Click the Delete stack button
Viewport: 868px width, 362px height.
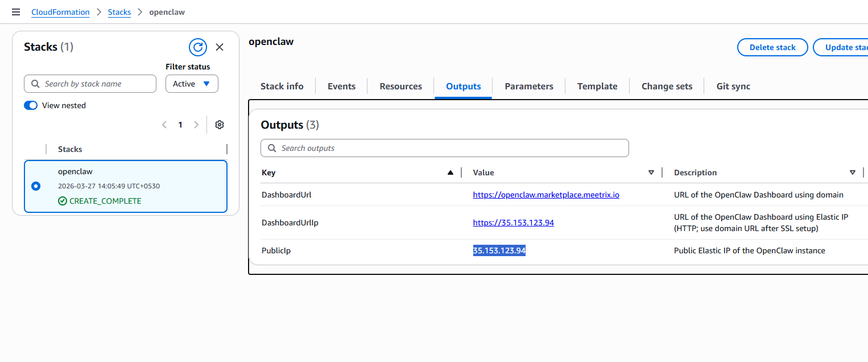(x=772, y=47)
